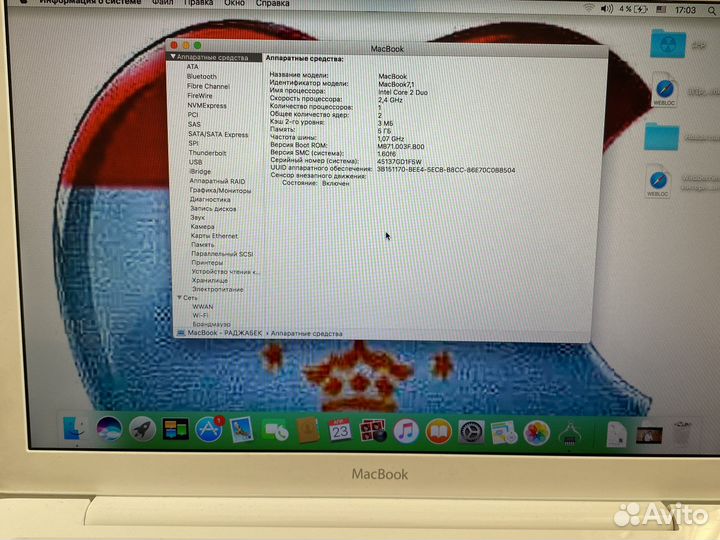720x540 pixels.
Task: Select Thunderbolt in the sidebar
Action: tap(208, 153)
